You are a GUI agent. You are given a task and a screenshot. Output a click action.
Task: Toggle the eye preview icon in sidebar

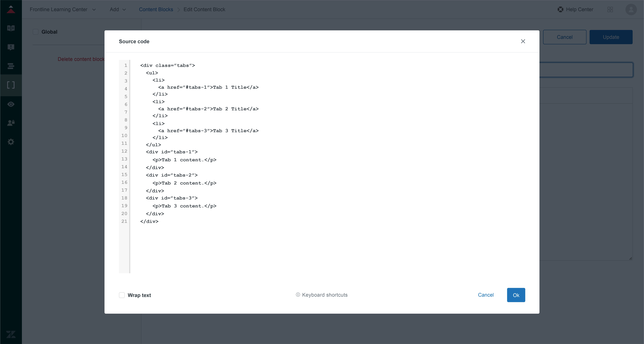[x=11, y=104]
